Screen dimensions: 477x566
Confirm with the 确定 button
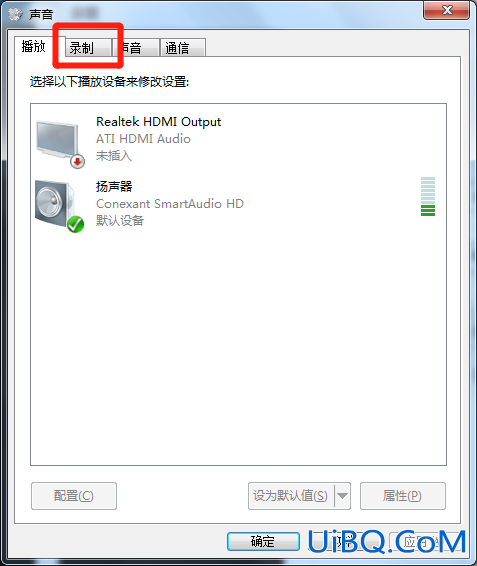click(263, 541)
